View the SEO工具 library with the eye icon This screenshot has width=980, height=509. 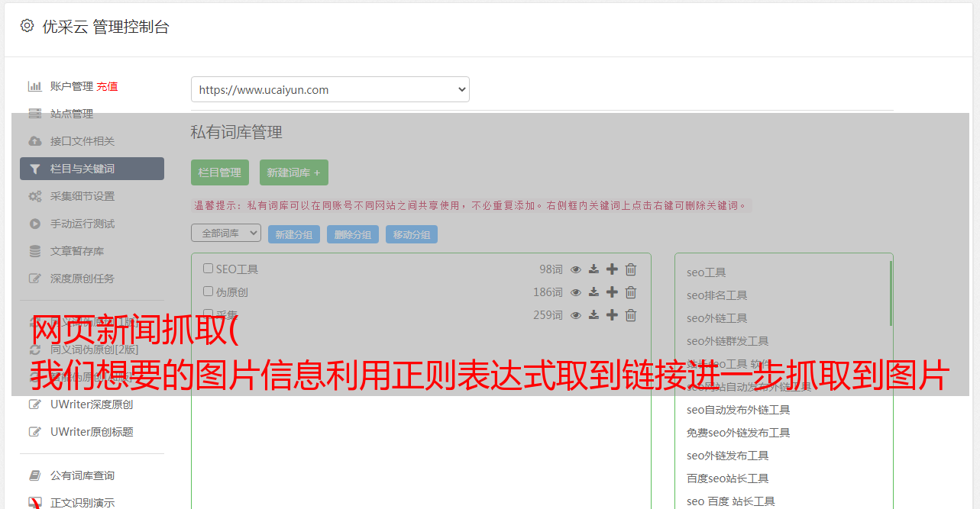(x=576, y=269)
